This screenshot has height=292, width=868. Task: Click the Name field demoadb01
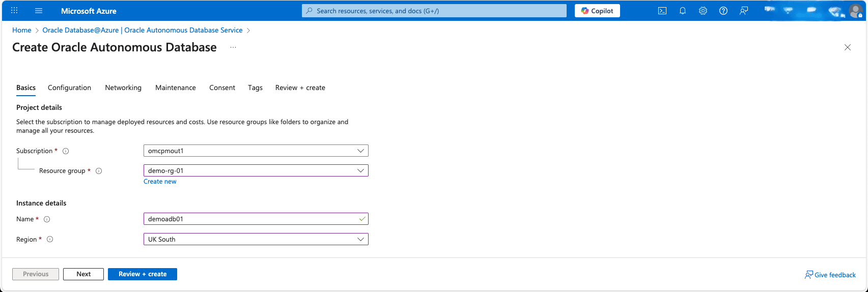[256, 219]
